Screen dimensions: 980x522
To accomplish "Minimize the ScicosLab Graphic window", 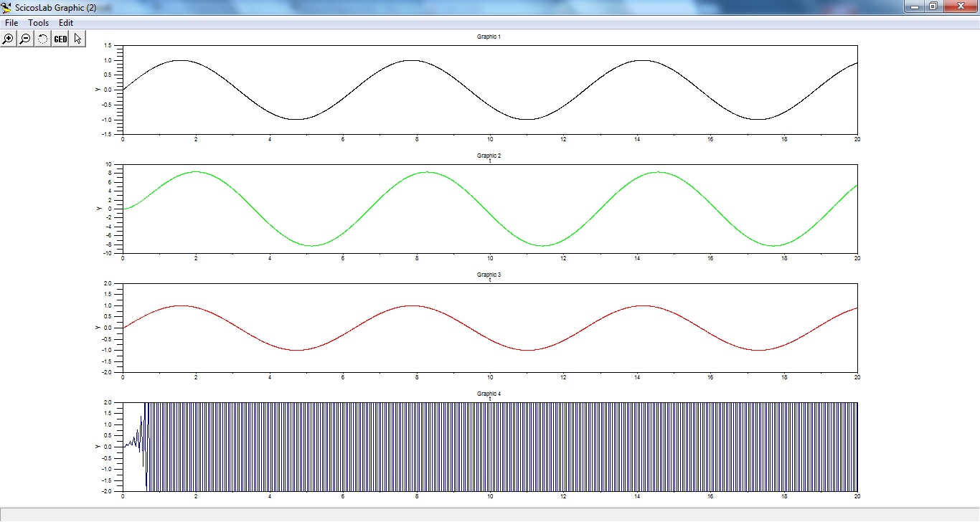I will [914, 6].
